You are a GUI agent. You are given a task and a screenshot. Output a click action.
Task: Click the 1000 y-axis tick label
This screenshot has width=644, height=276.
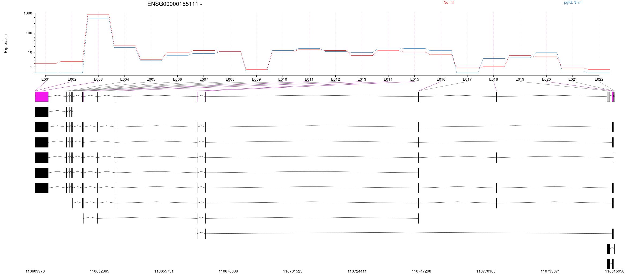(x=28, y=13)
